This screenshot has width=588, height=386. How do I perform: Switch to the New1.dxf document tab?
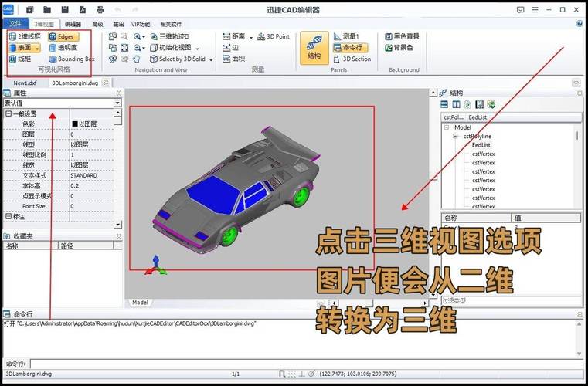25,82
